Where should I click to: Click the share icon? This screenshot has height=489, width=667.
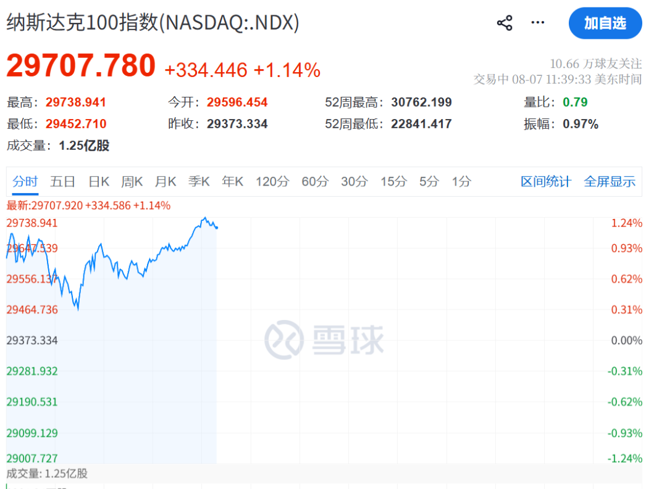[505, 23]
